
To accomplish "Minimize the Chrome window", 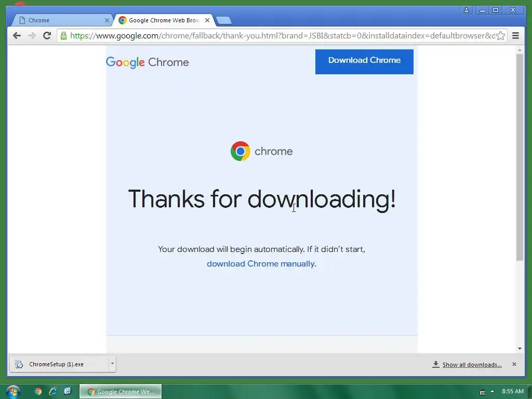I will (x=482, y=10).
